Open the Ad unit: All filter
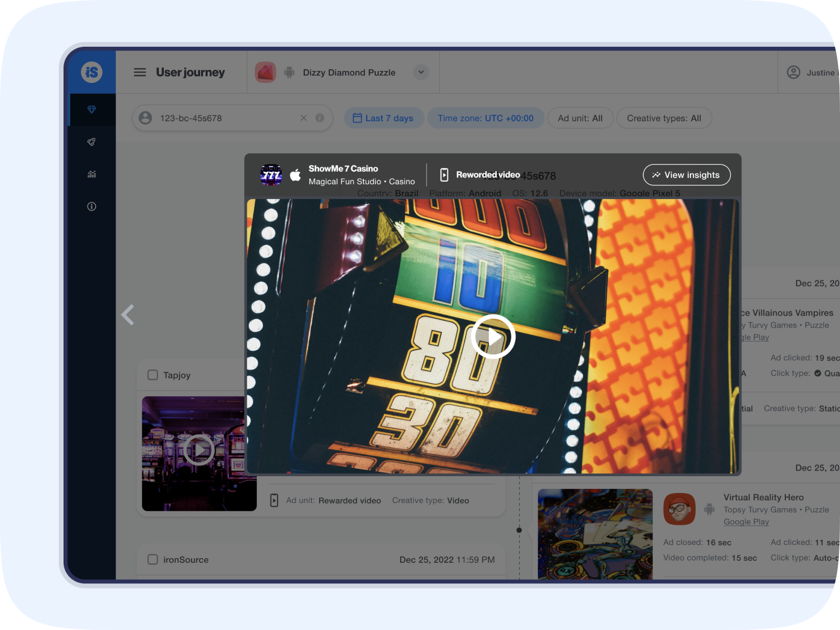This screenshot has height=630, width=840. point(580,118)
